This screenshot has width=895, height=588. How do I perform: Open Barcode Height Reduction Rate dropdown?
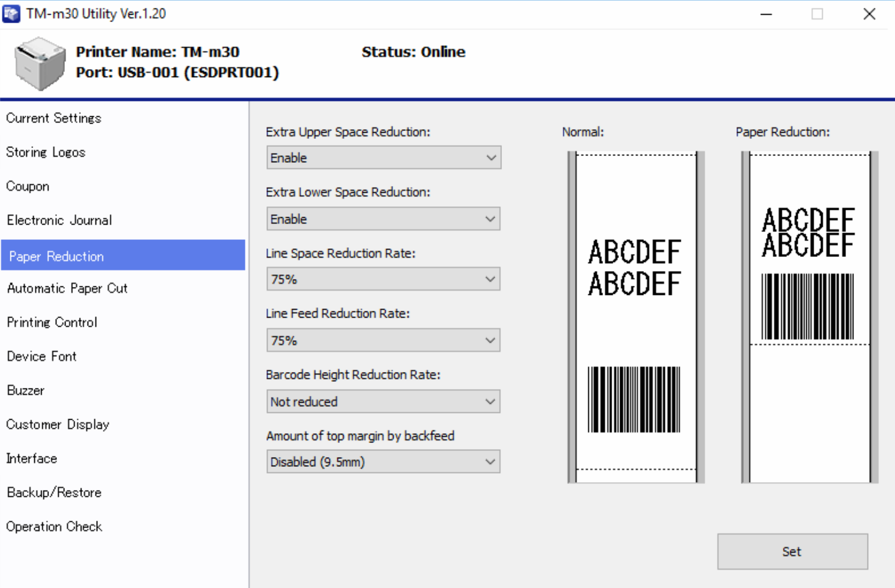(383, 402)
